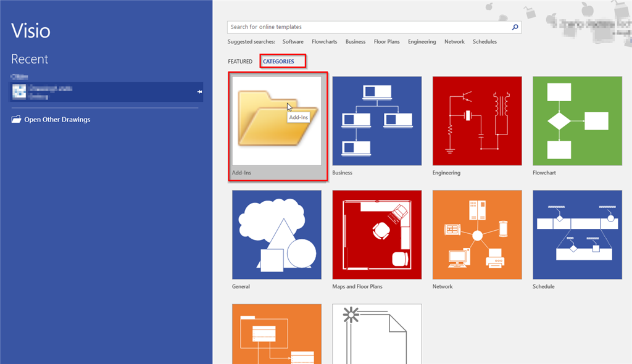Click the Business category label

pos(342,173)
